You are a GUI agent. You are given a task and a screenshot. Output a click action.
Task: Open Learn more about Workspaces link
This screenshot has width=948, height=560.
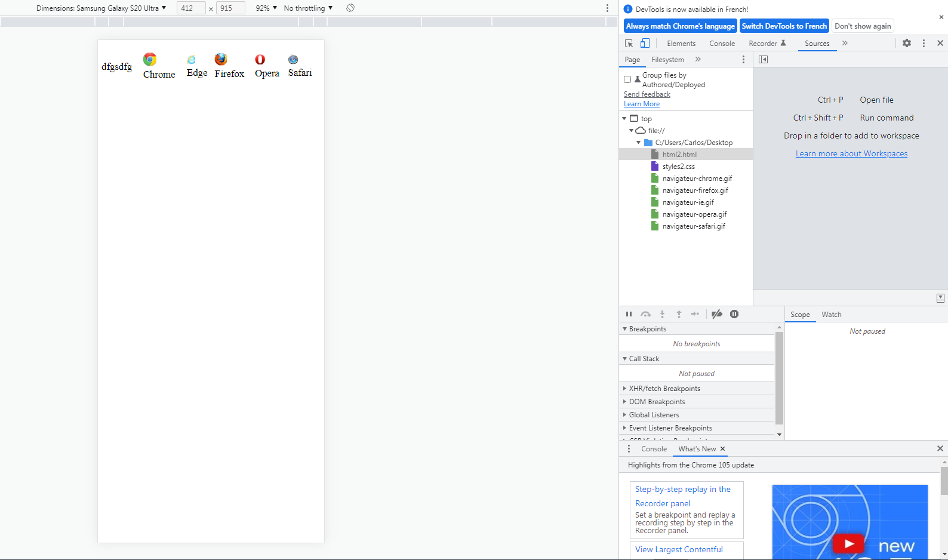click(x=851, y=153)
